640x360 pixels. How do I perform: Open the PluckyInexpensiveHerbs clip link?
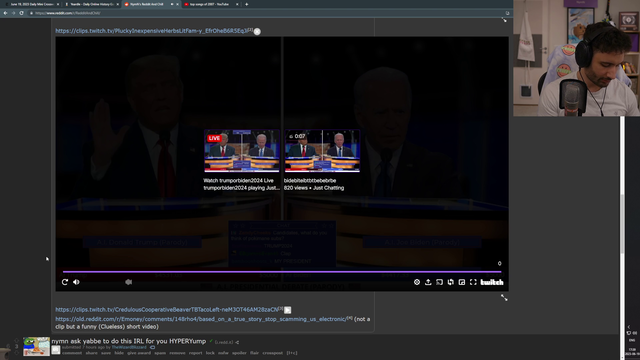[151, 31]
